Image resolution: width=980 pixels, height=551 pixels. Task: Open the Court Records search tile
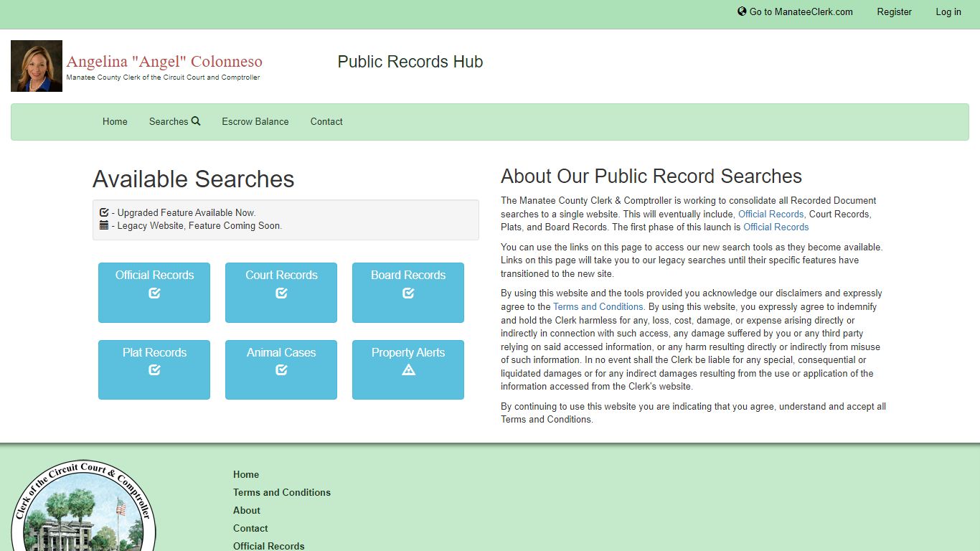coord(281,293)
